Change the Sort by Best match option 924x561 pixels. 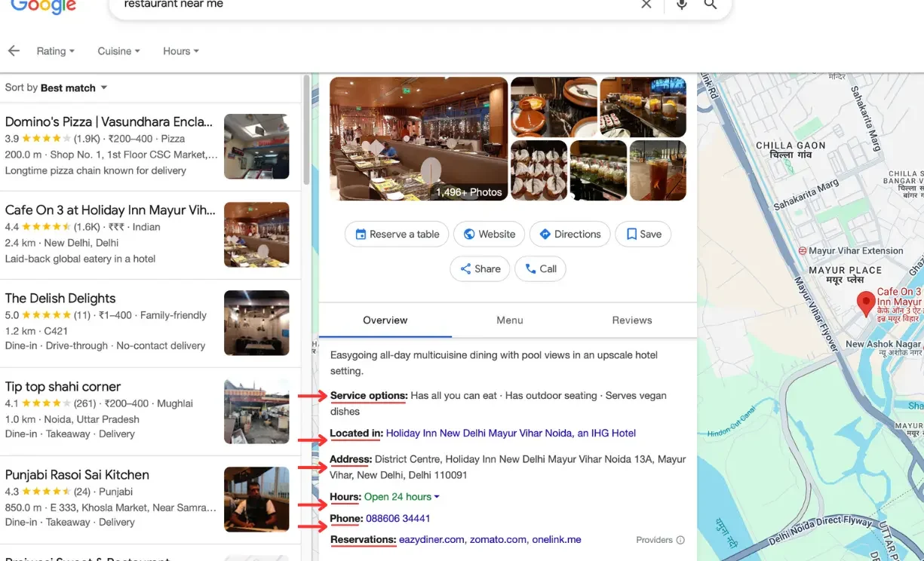click(x=74, y=88)
